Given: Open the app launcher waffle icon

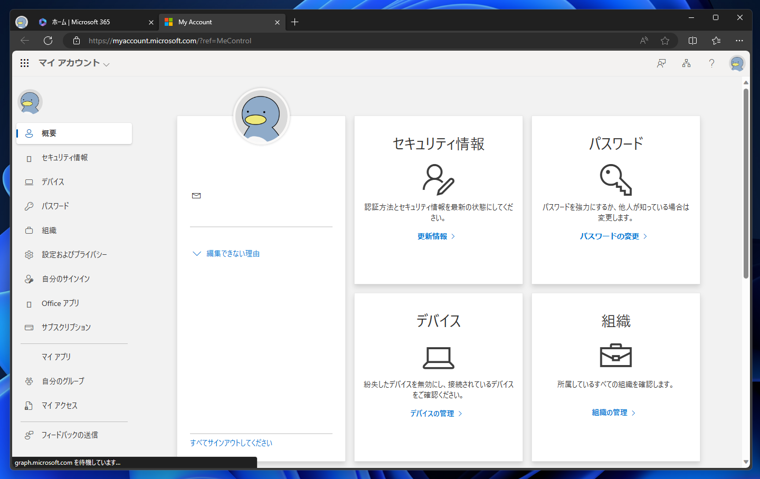Looking at the screenshot, I should [25, 63].
